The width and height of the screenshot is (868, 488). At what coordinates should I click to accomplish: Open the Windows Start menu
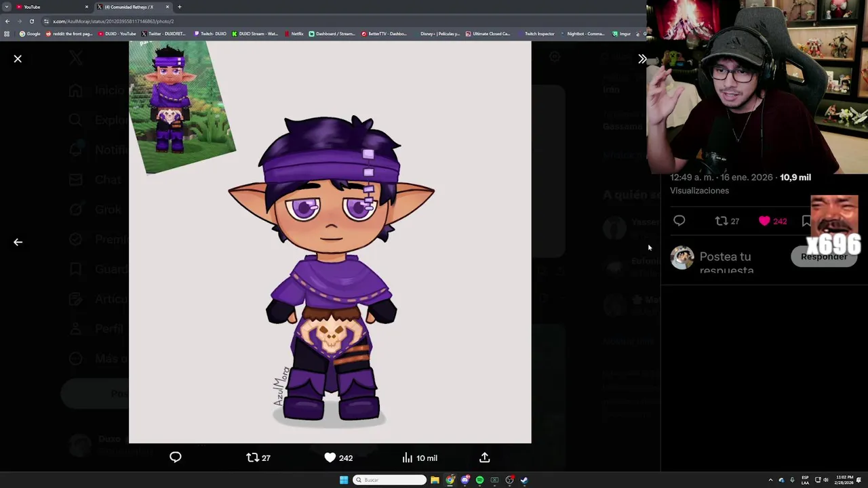coord(344,480)
